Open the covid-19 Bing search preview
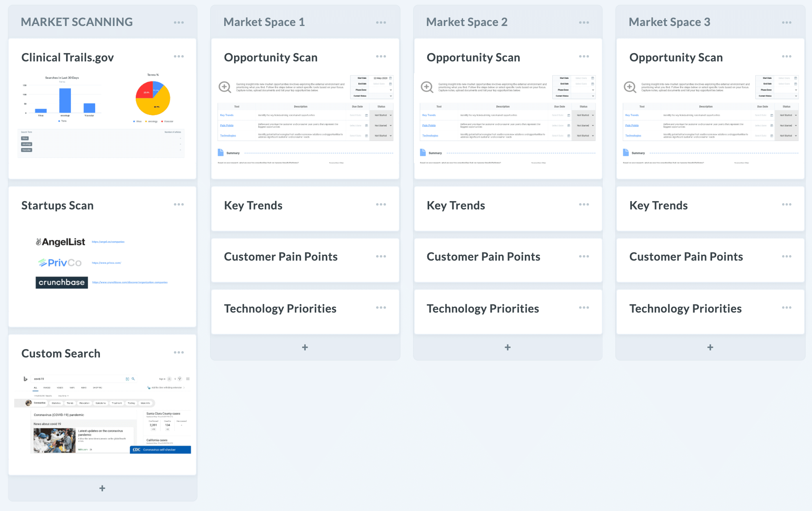Image resolution: width=812 pixels, height=511 pixels. (103, 414)
